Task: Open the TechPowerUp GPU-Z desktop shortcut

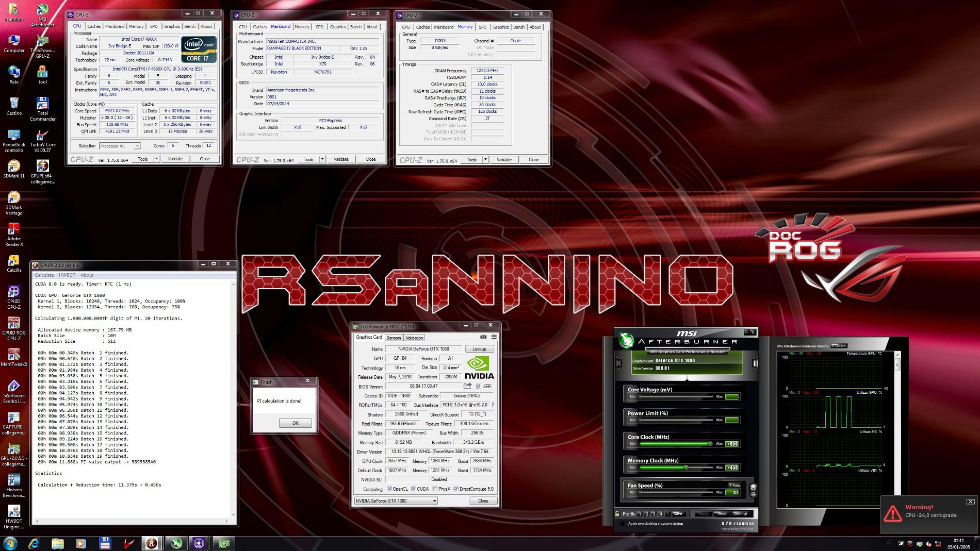Action: coord(42,46)
